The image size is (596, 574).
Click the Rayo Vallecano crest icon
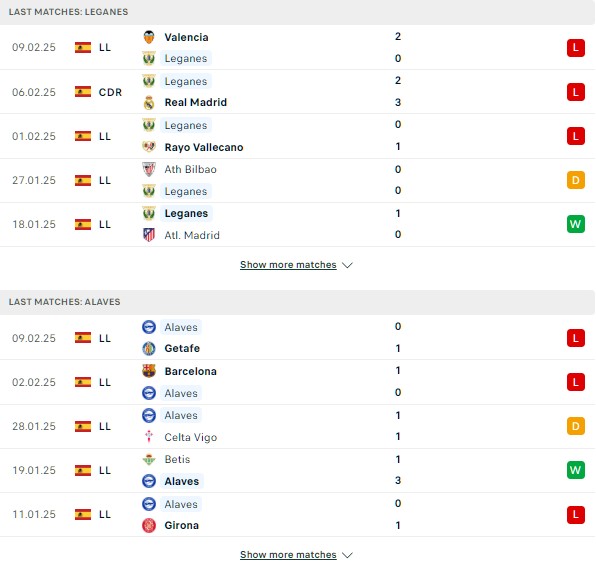(x=149, y=147)
